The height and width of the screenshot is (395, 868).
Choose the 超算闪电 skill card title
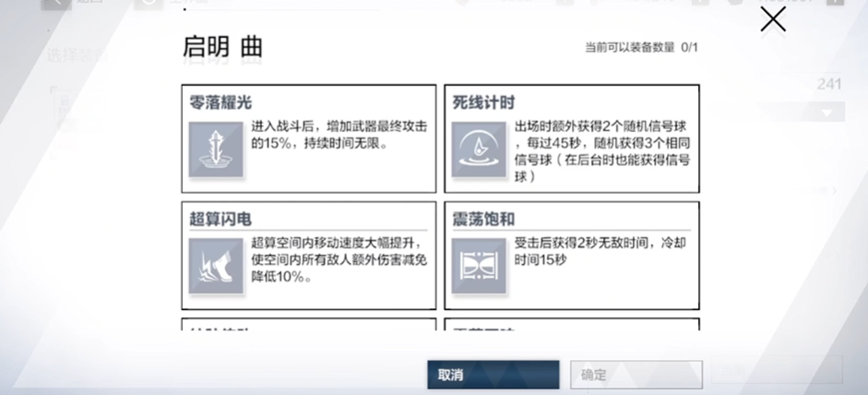point(220,220)
